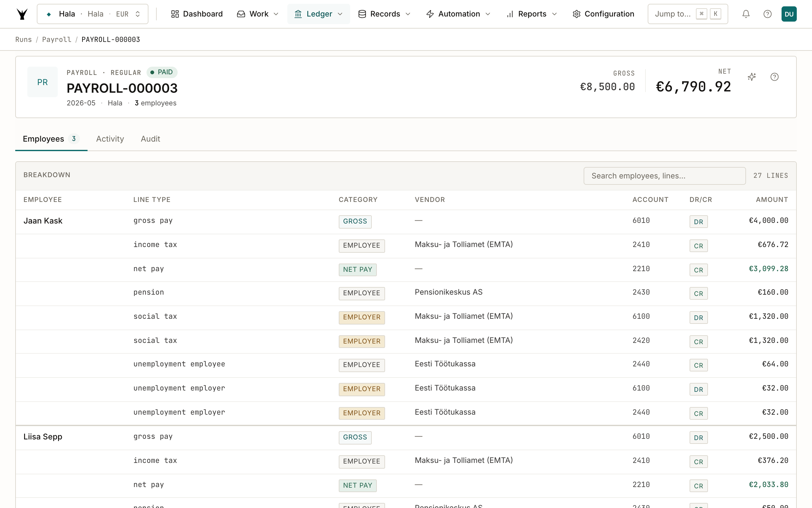Click the €64.00 unemployment employee amount
The image size is (812, 508).
(x=775, y=364)
